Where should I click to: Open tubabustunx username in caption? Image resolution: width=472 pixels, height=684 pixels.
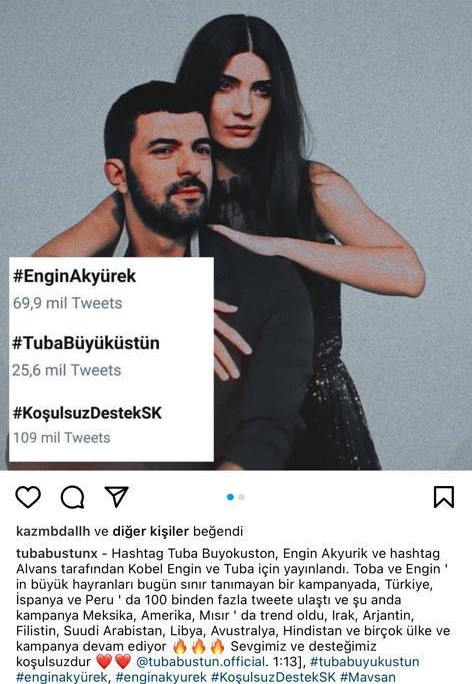pos(57,553)
